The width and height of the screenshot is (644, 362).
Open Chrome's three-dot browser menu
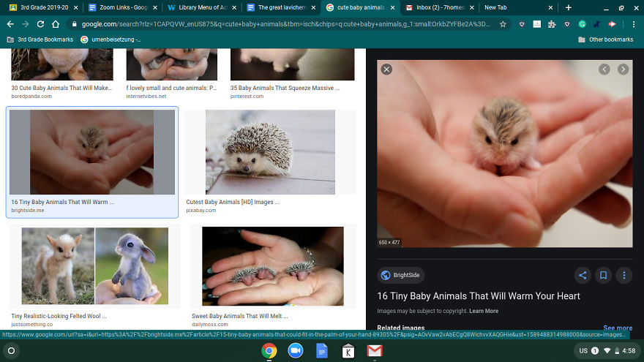coord(633,24)
